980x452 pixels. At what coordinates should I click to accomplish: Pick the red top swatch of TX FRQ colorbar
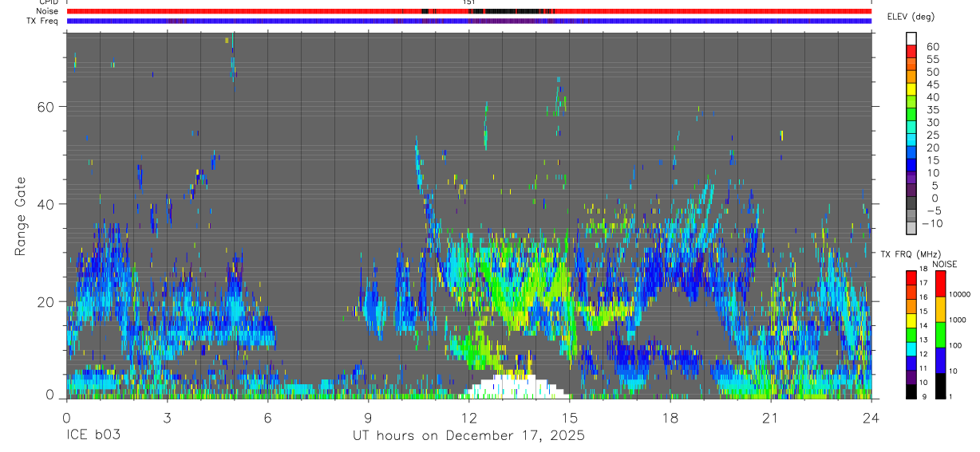click(x=911, y=277)
